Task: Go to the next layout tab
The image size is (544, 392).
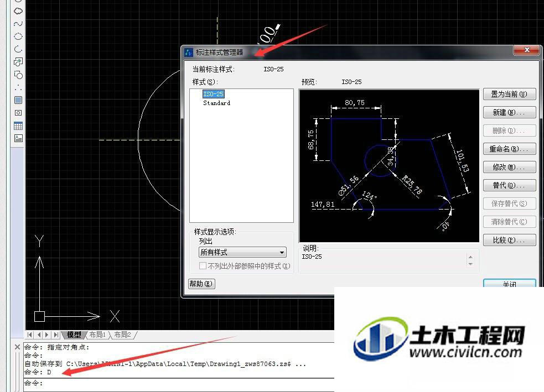Action: point(47,335)
